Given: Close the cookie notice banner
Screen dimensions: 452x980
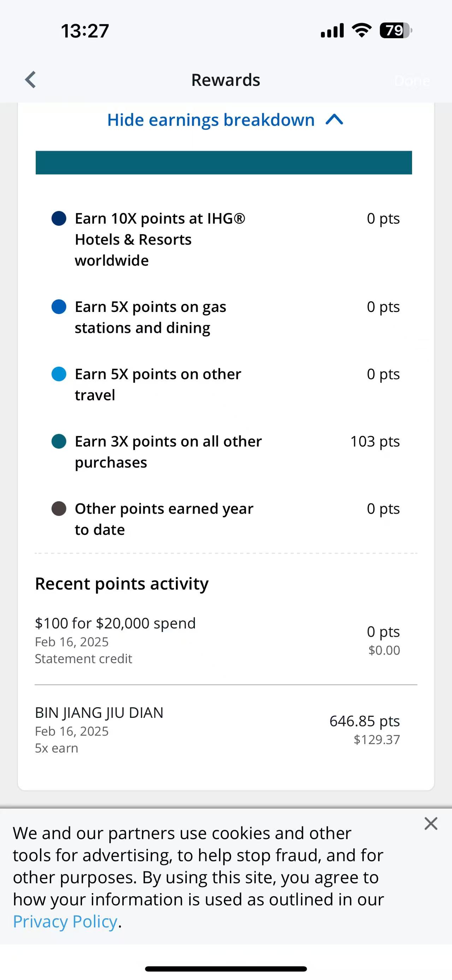Looking at the screenshot, I should point(431,823).
